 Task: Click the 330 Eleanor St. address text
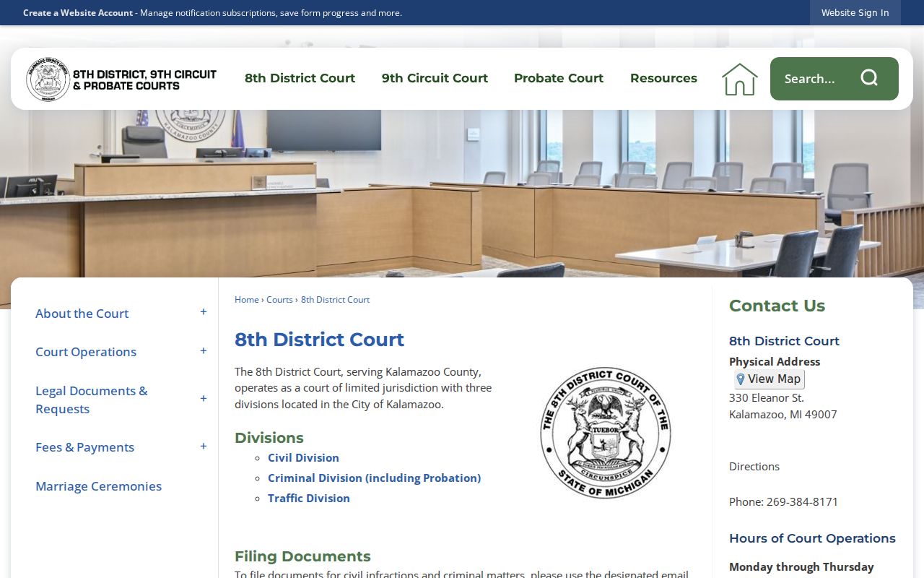pyautogui.click(x=767, y=398)
